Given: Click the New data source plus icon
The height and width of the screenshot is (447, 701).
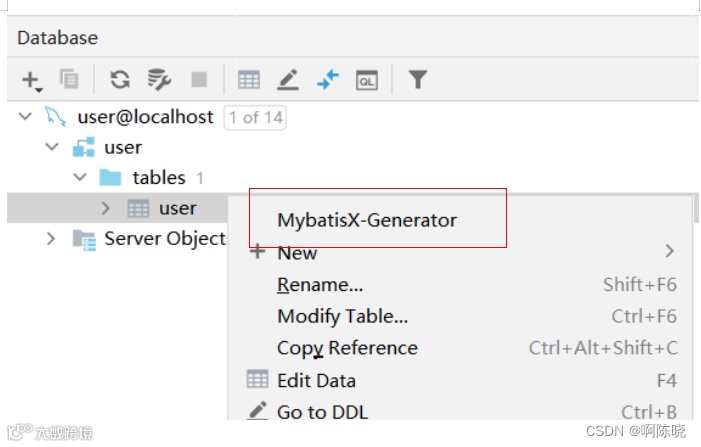Looking at the screenshot, I should point(32,80).
